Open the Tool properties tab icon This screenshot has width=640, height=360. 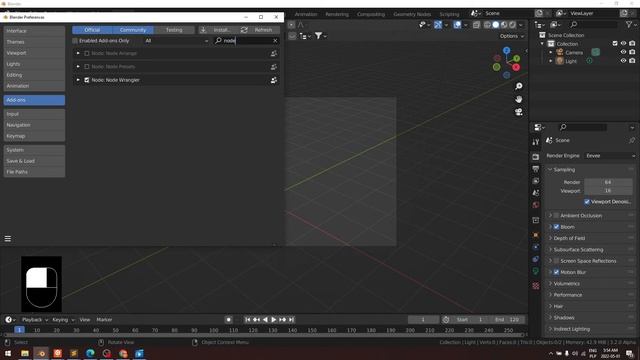536,142
